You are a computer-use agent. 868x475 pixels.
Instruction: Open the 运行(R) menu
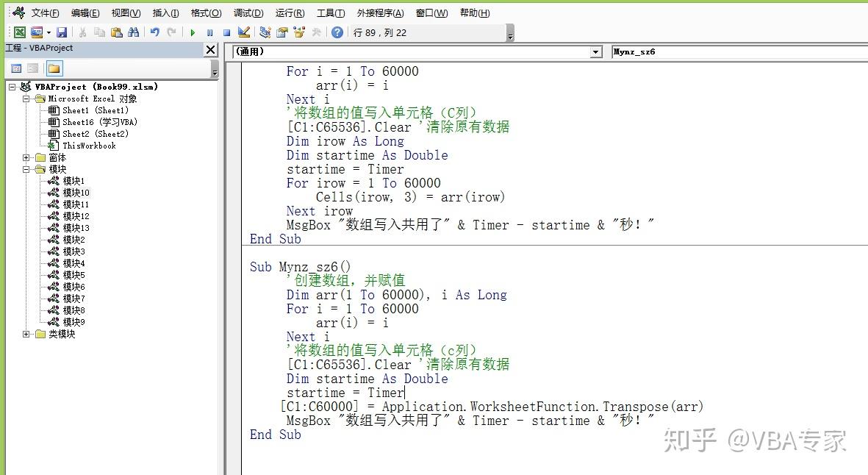click(x=290, y=12)
